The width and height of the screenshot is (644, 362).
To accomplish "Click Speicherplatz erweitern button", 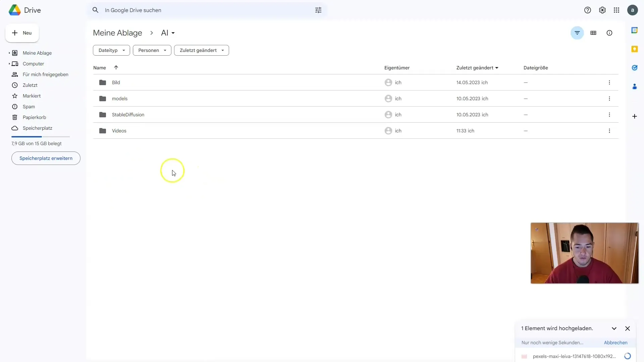I will click(x=46, y=158).
